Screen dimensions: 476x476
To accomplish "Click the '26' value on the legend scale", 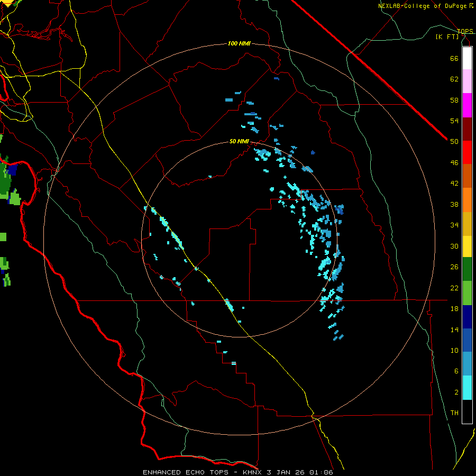I will click(x=454, y=267).
